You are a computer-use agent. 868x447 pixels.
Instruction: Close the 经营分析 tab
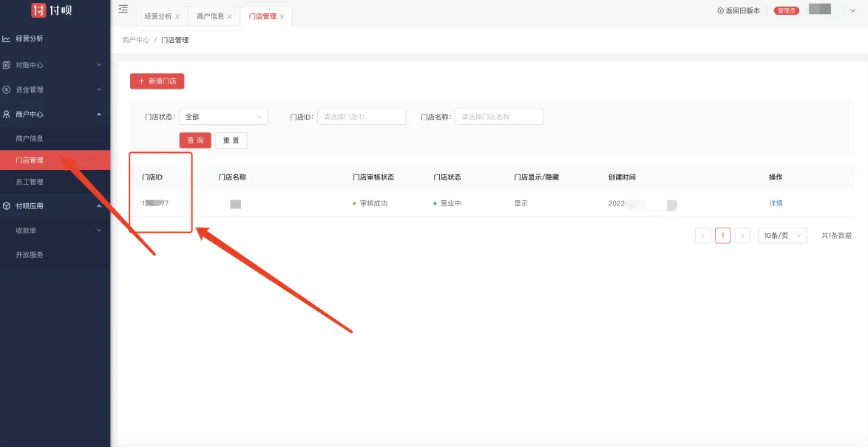[x=177, y=16]
